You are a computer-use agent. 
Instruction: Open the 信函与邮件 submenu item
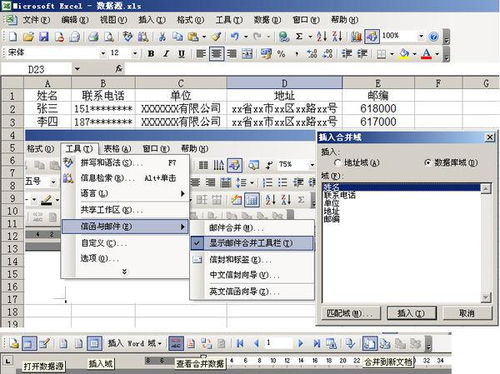pos(125,227)
